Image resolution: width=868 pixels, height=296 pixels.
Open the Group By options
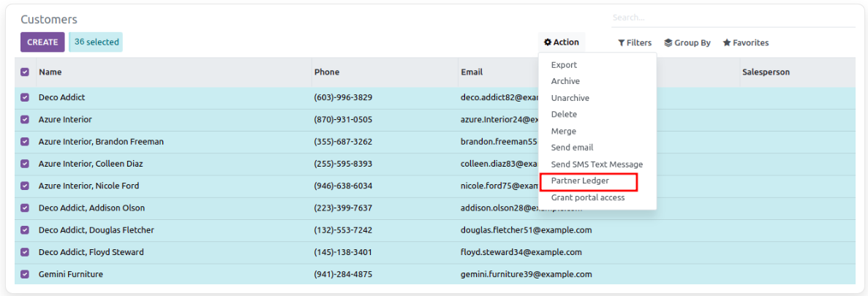tap(687, 43)
